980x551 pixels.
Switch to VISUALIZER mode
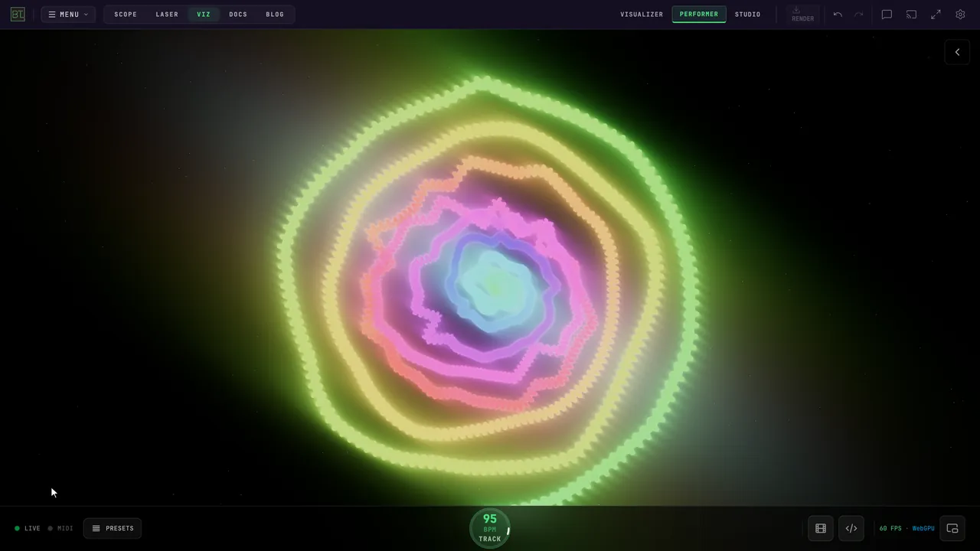[642, 15]
